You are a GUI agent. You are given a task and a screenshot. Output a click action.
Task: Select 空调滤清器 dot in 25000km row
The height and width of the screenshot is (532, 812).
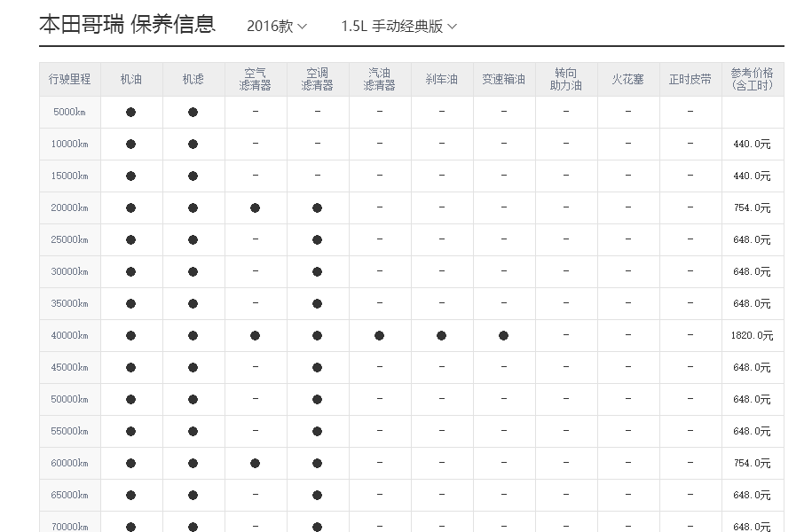click(318, 240)
